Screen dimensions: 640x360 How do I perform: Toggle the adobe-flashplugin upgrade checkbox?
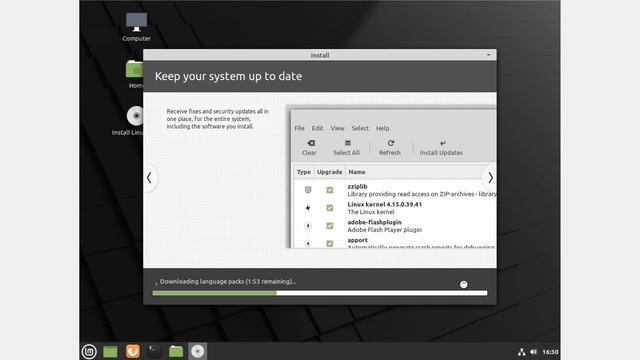329,226
